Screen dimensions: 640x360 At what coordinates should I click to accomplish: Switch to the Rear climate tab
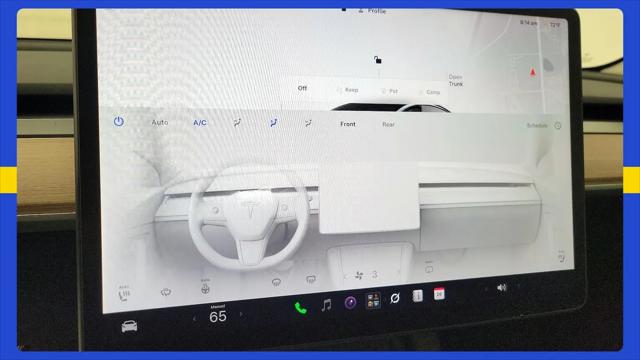coord(388,124)
